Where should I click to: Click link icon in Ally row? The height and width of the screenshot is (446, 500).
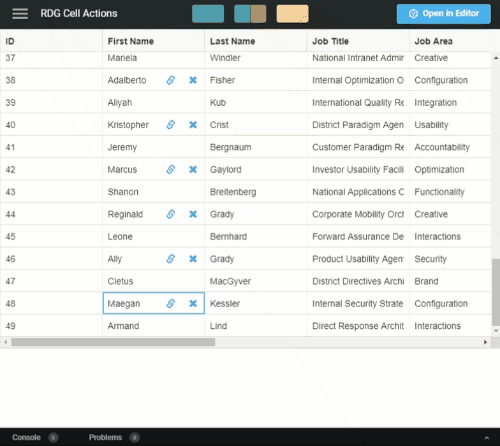coord(171,259)
